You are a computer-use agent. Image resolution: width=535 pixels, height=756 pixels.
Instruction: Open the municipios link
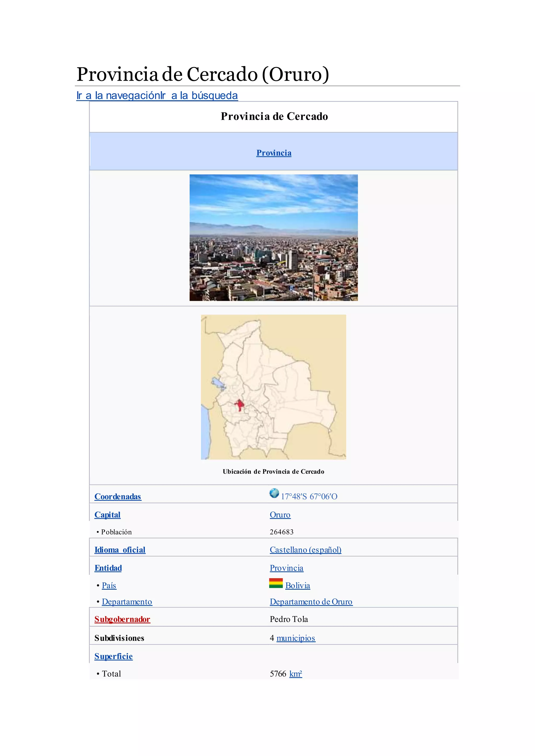pos(296,638)
